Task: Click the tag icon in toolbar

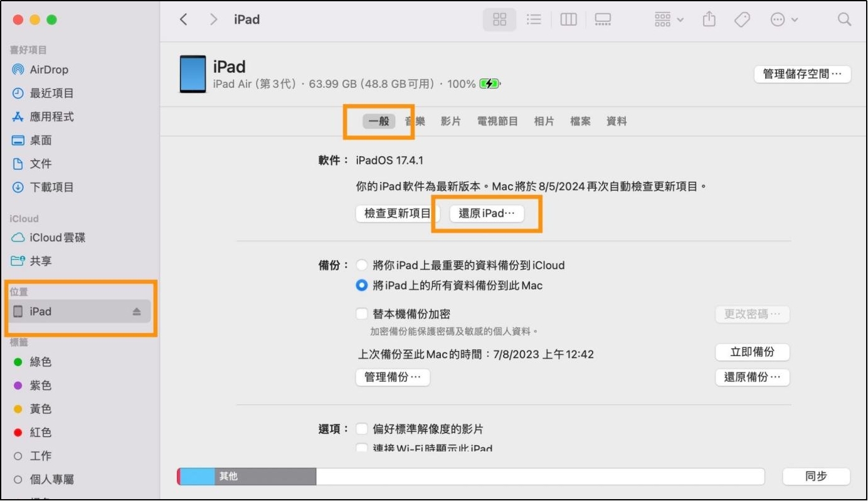Action: (743, 19)
